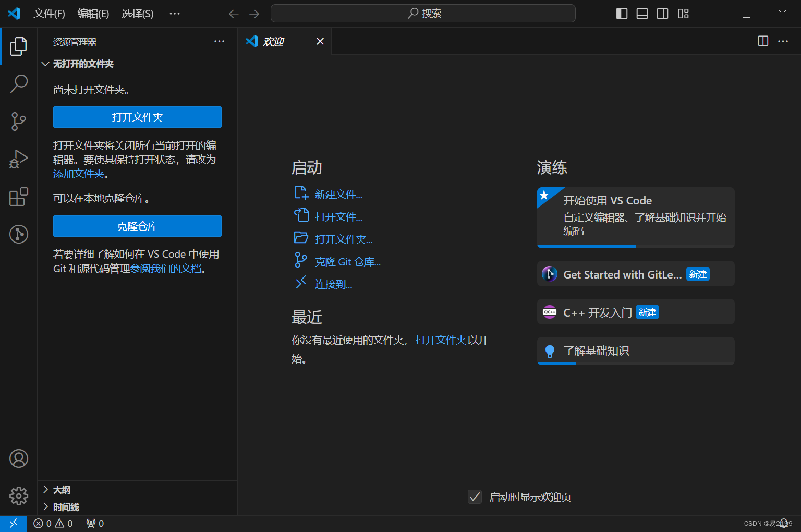Open the GitLens view in activity bar
Screen dimensions: 801x532
pos(19,234)
